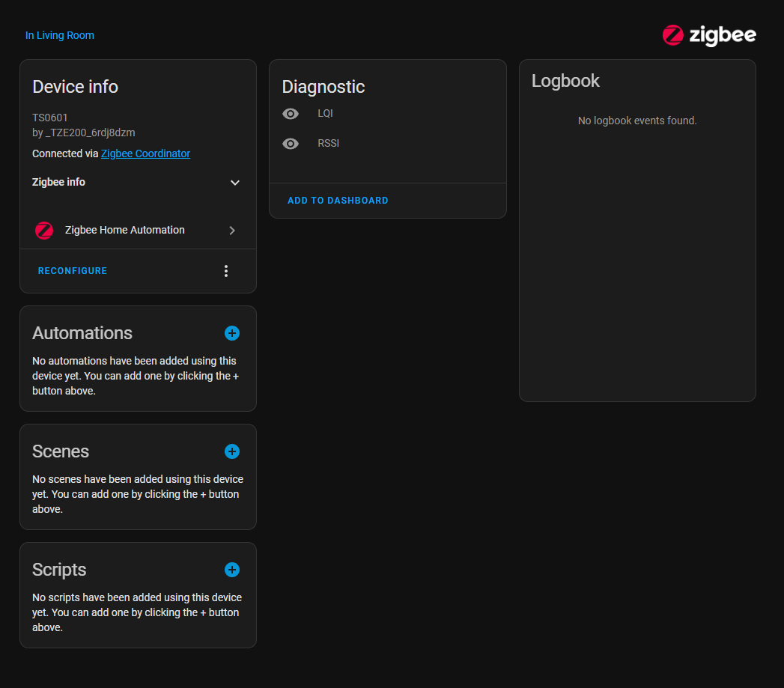Open the three-dot menu in Device info
Screen dimensions: 784x688
coord(226,271)
